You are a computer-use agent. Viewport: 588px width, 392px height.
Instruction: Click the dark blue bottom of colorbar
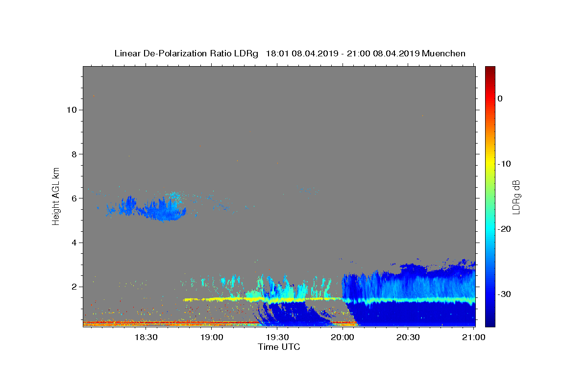pyautogui.click(x=490, y=321)
